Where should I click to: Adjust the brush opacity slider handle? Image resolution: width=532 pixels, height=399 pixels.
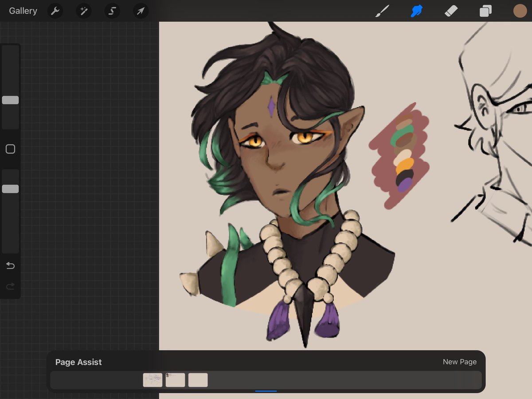click(x=10, y=189)
